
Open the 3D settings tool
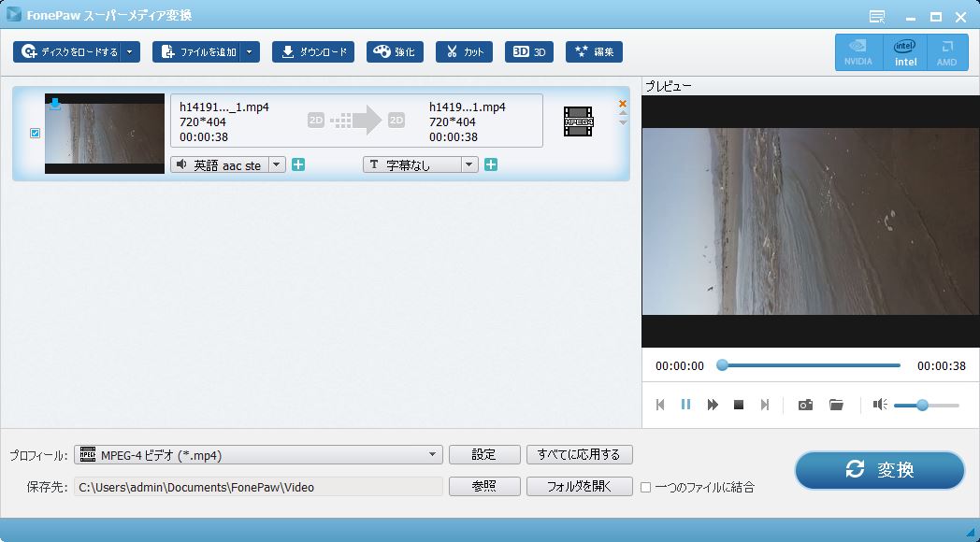[529, 51]
